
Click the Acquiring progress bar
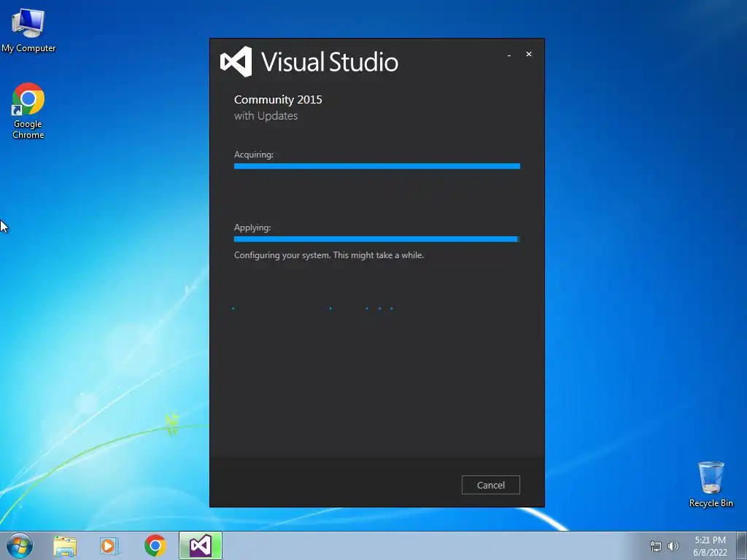click(x=377, y=166)
